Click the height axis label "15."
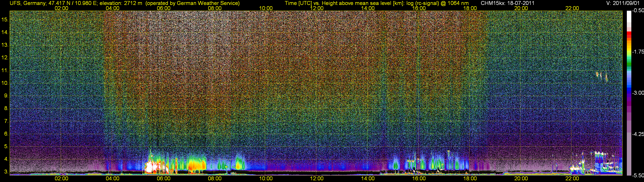This screenshot has width=644, height=182. [5, 20]
